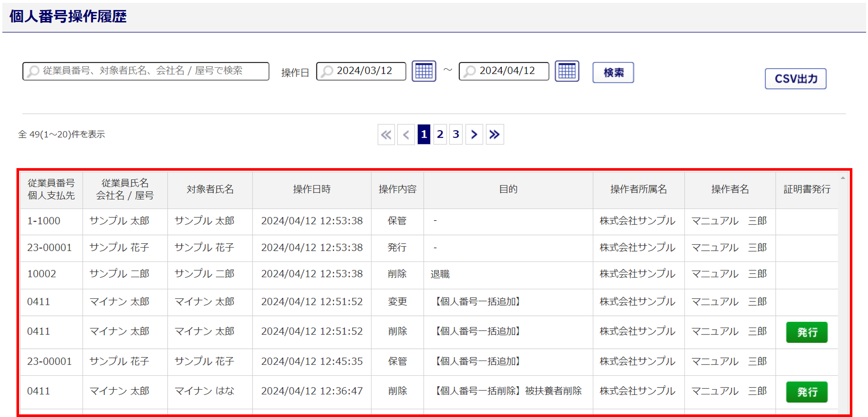Go to first page with double-left arrow
The width and height of the screenshot is (868, 417).
pyautogui.click(x=386, y=135)
